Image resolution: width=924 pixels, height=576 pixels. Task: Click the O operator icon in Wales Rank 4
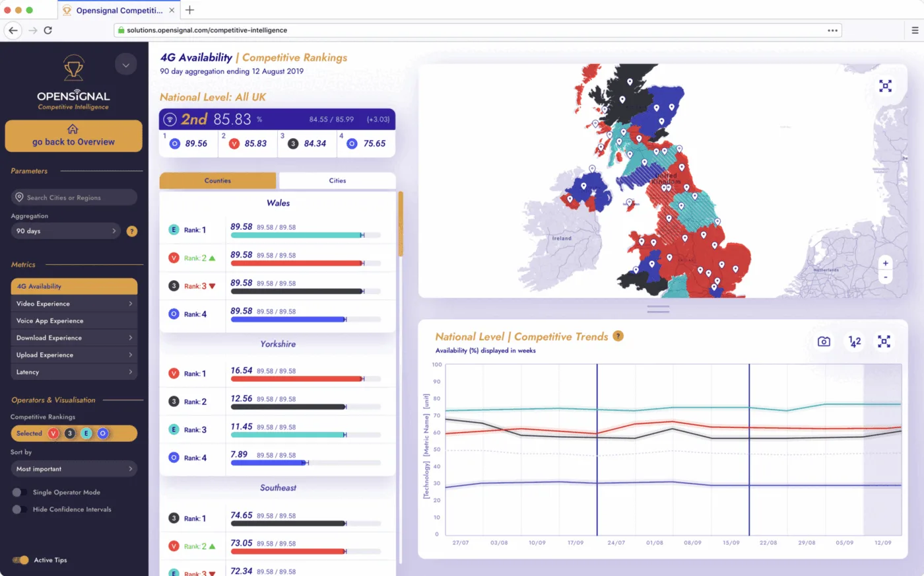click(x=174, y=314)
